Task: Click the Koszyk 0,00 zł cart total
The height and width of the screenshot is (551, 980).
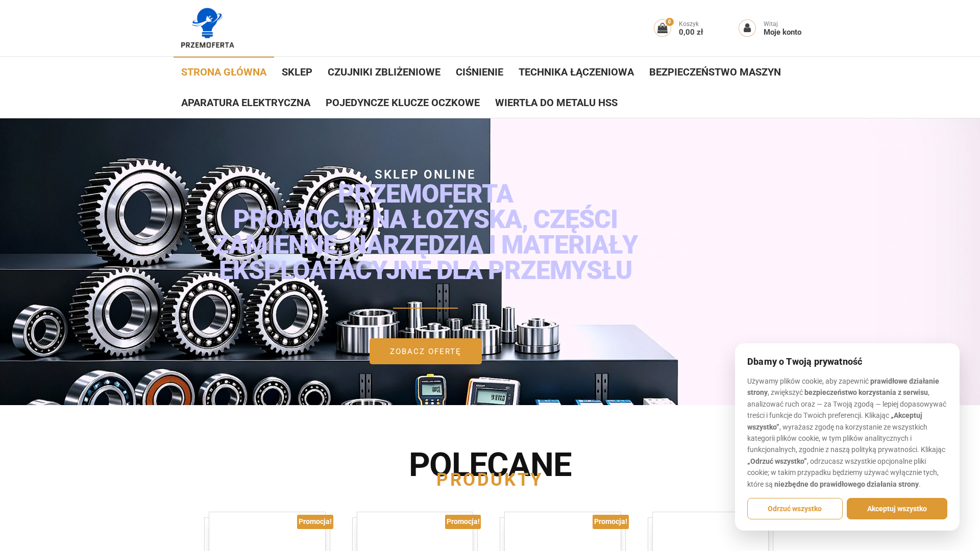Action: point(691,29)
